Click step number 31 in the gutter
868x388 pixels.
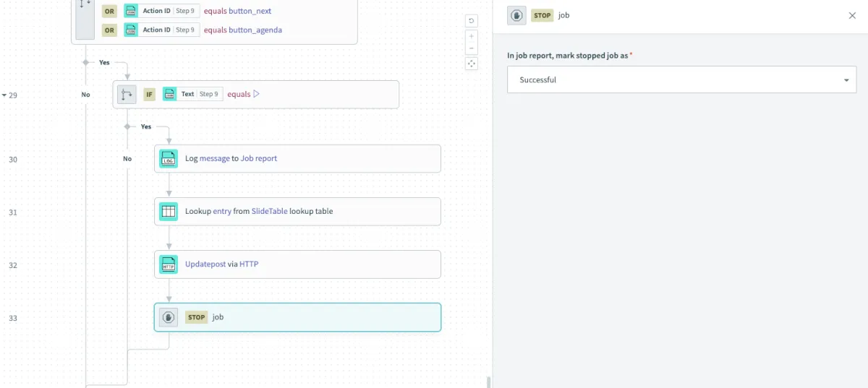point(13,212)
